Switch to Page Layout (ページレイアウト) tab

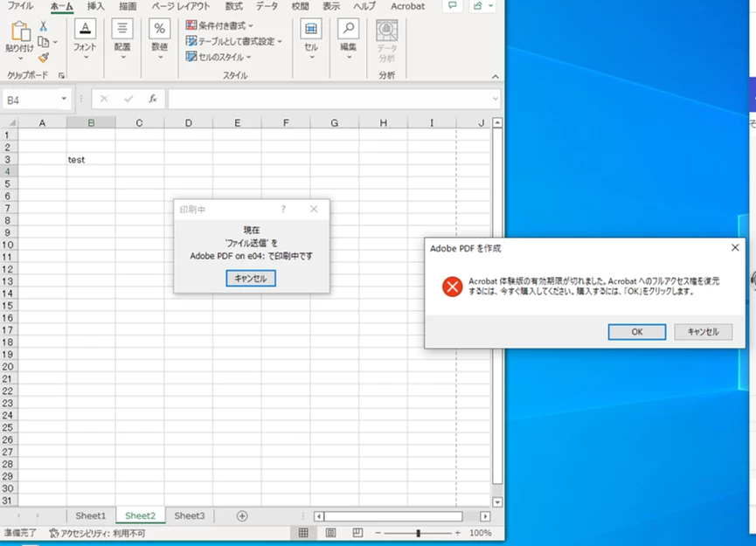181,6
